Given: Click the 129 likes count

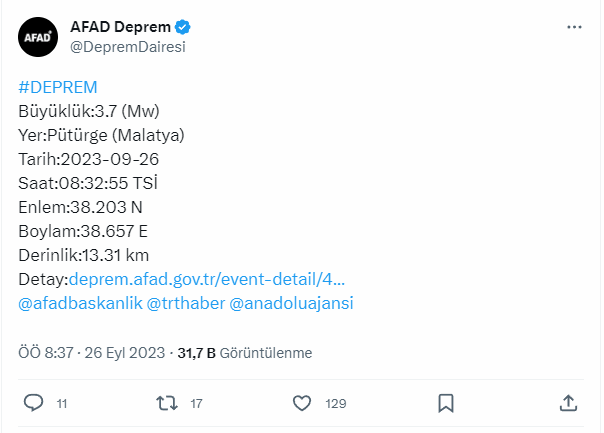Looking at the screenshot, I should pyautogui.click(x=336, y=404).
